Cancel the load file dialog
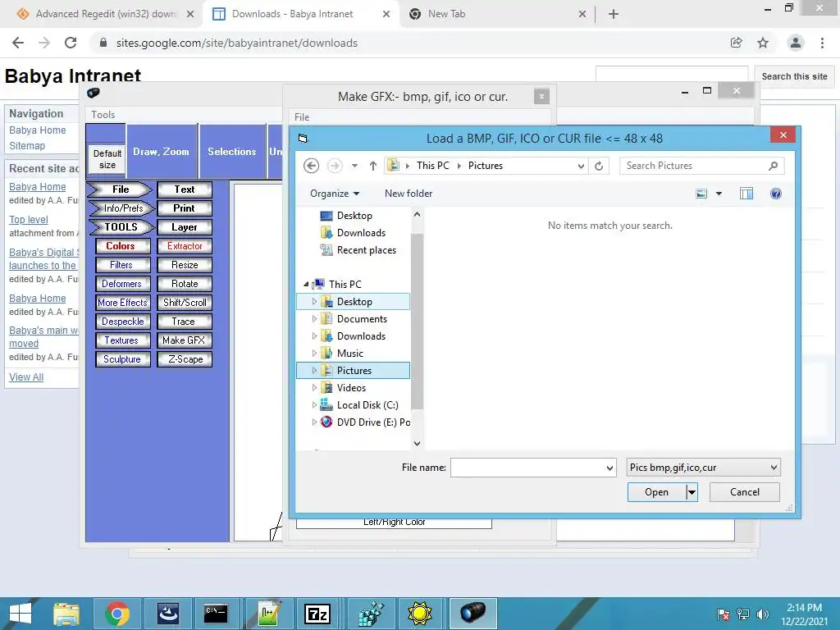 tap(745, 492)
